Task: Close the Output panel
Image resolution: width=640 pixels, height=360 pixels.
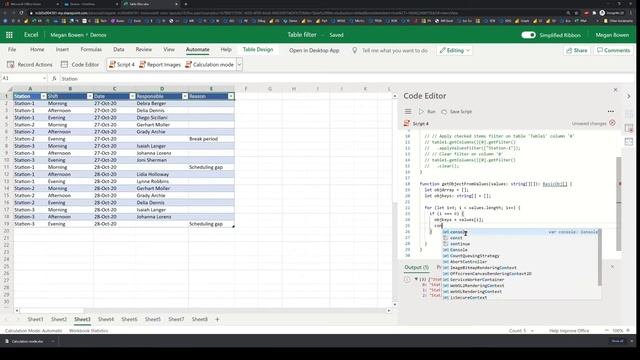Action: pyautogui.click(x=612, y=267)
